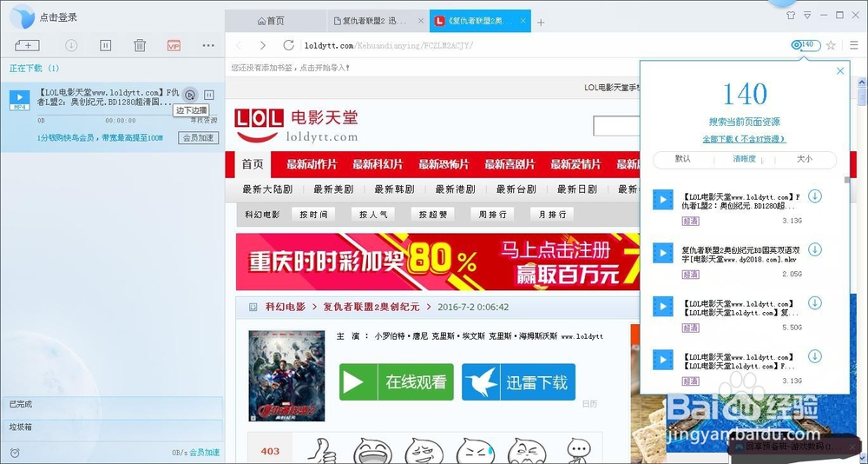
Task: Toggle the resource sniffer 140 eye switch
Action: [x=806, y=45]
